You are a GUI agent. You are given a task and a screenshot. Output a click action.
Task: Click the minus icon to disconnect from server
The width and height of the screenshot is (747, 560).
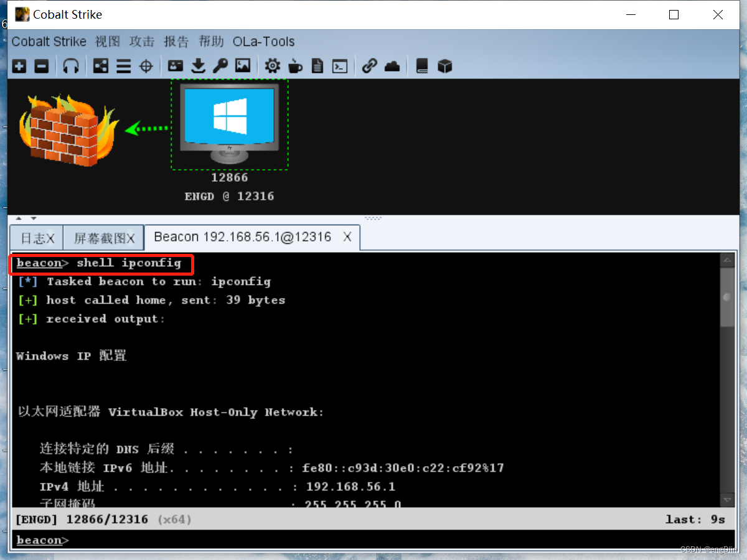pos(41,66)
